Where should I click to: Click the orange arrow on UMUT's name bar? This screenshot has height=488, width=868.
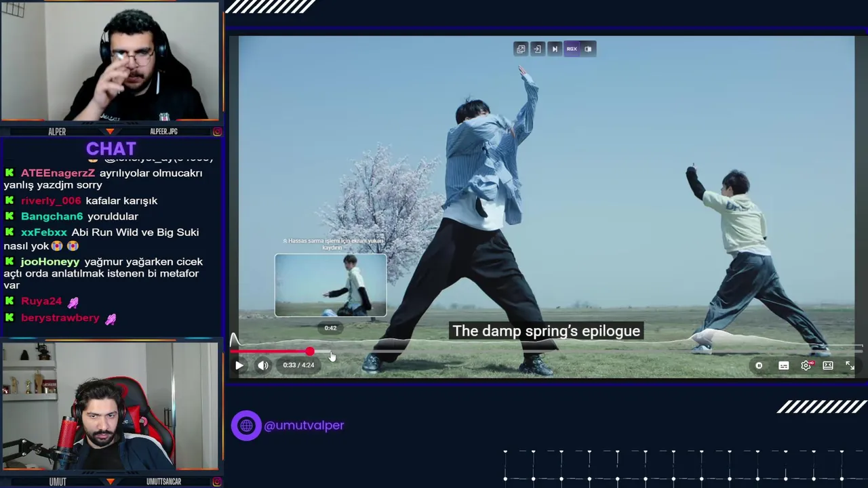tap(110, 482)
